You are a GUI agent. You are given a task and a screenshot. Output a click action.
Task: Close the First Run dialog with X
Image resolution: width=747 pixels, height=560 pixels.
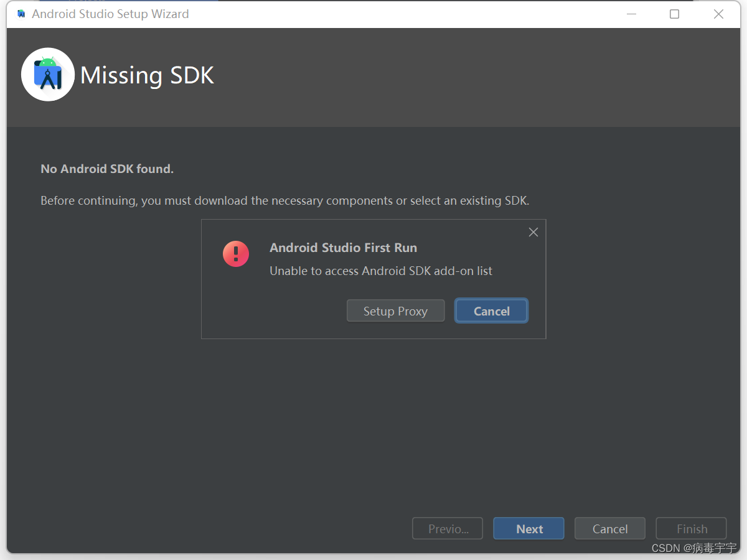pyautogui.click(x=533, y=232)
